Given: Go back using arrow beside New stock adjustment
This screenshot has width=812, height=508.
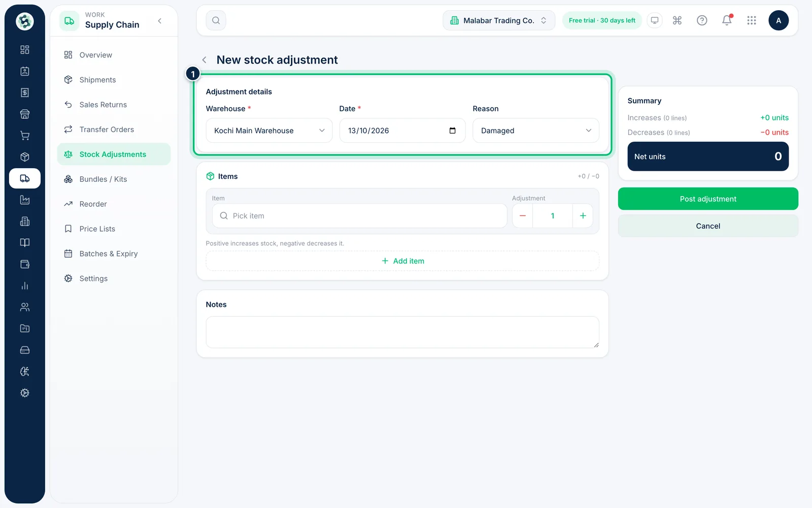Looking at the screenshot, I should pos(204,60).
